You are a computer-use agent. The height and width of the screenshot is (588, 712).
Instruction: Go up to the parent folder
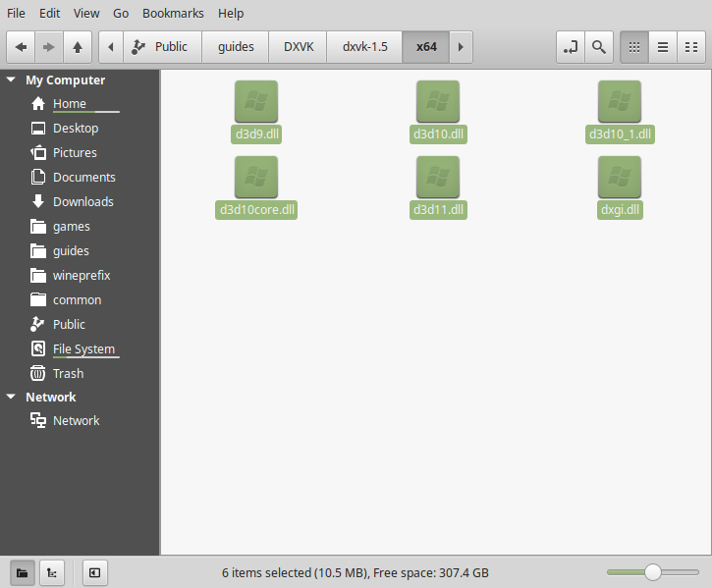(78, 47)
